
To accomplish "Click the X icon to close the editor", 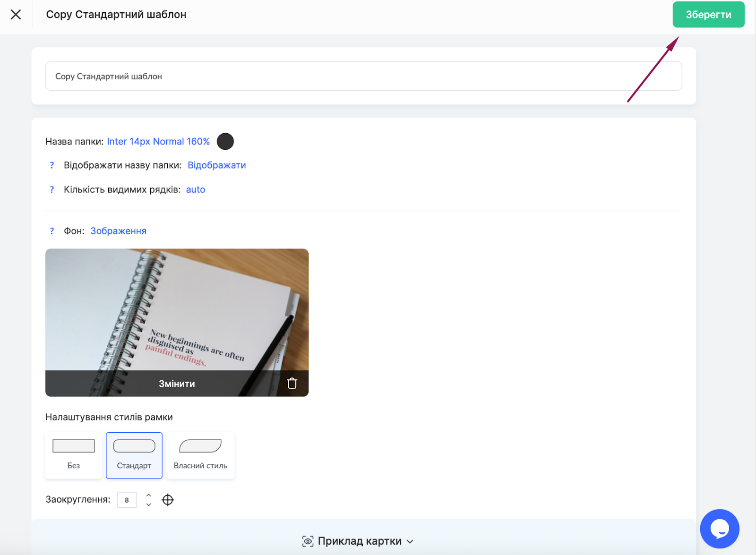I will click(x=16, y=15).
